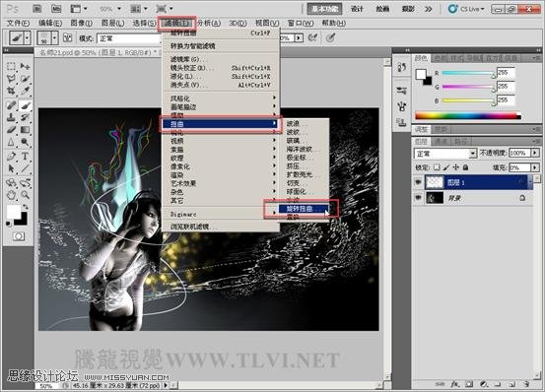Open the 图像(I) menu

[x=82, y=23]
